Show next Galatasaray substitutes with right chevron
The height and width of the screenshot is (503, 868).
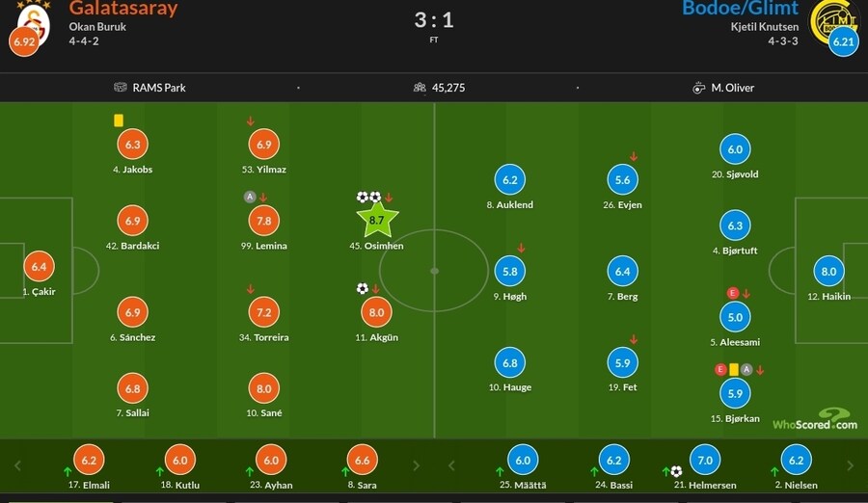point(416,465)
